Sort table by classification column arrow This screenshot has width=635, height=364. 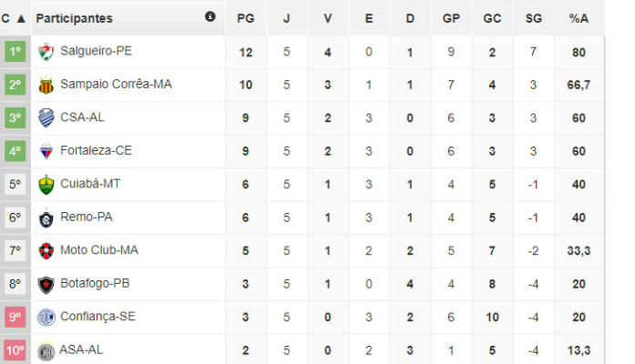tap(21, 18)
